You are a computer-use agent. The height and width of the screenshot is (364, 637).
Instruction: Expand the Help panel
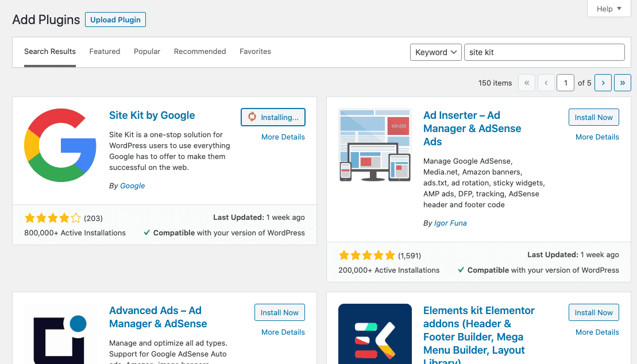[x=608, y=9]
